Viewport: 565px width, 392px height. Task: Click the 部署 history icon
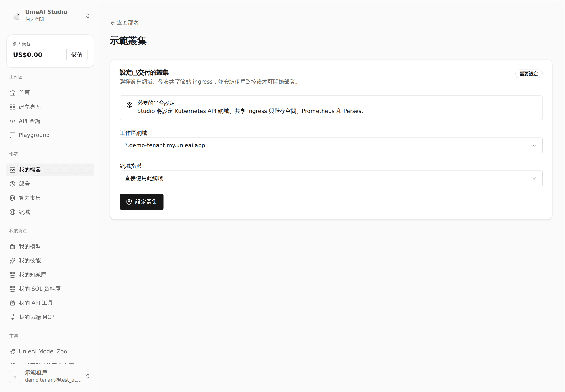[x=13, y=184]
